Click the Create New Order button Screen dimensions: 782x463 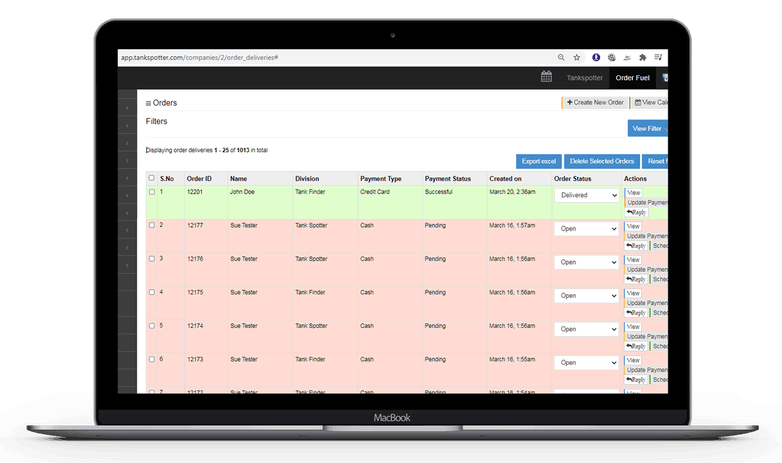point(594,102)
